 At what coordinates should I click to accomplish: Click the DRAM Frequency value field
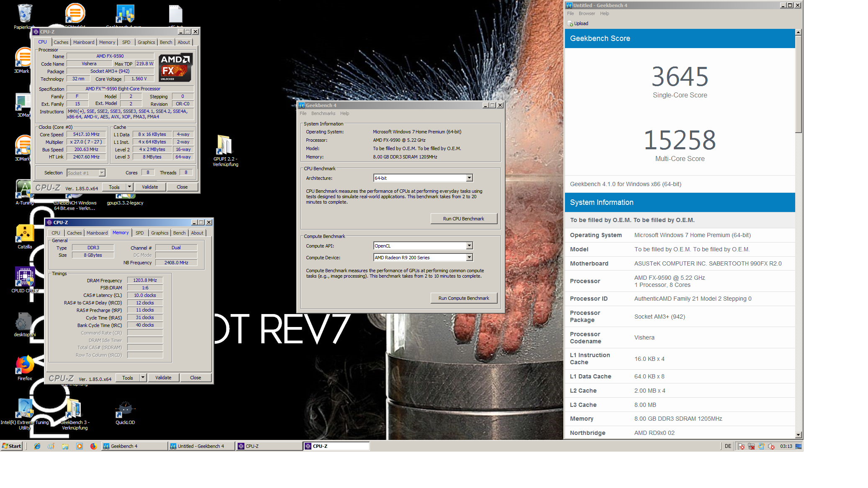(x=145, y=280)
